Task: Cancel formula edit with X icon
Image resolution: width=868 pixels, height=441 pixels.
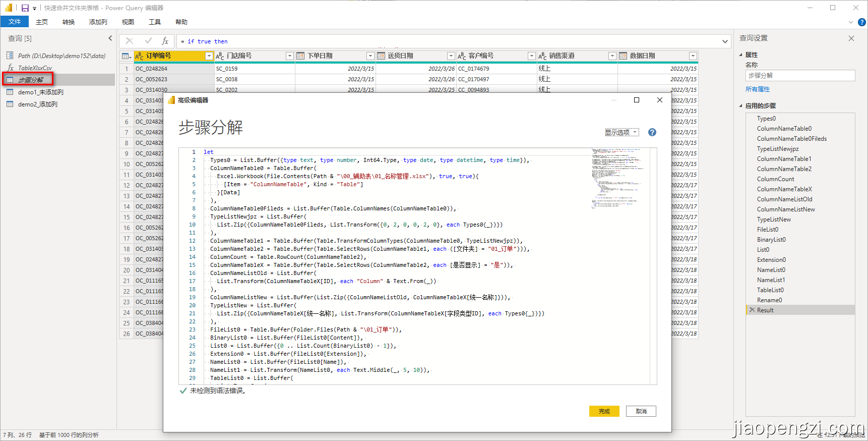Action: pos(130,41)
